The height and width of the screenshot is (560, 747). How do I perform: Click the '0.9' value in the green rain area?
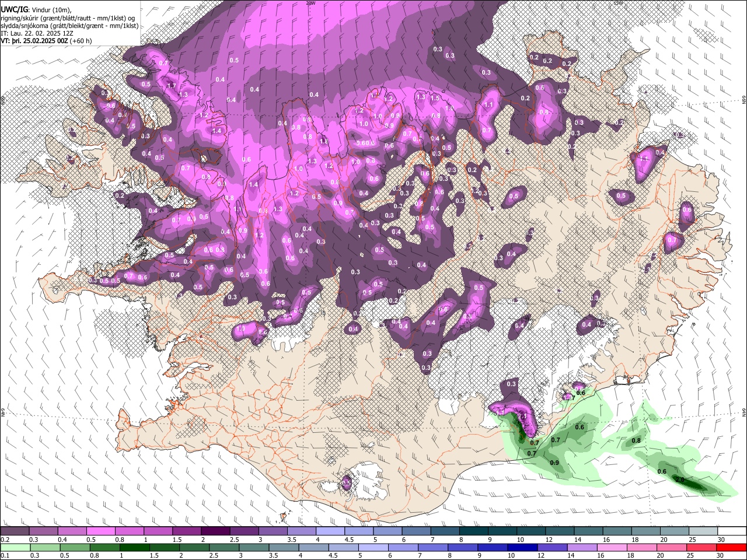click(x=554, y=463)
